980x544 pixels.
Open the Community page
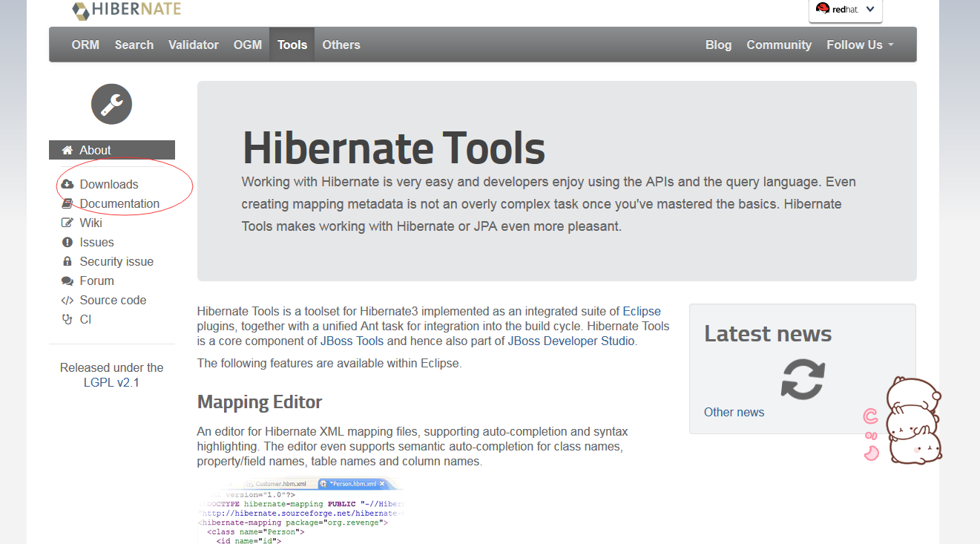pos(779,45)
